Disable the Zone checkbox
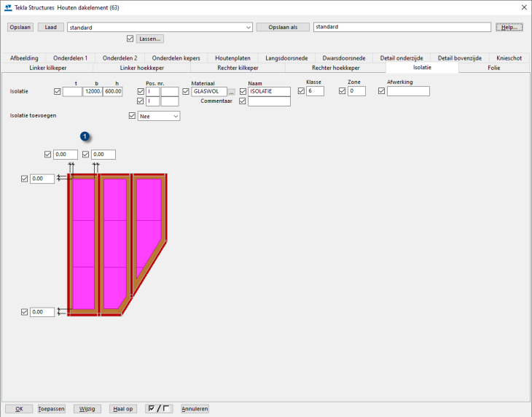532x417 pixels. click(x=342, y=91)
